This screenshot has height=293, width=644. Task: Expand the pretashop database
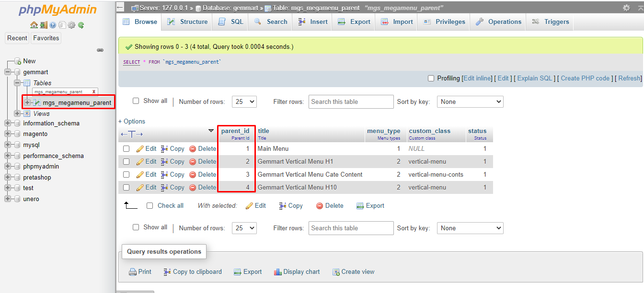(x=8, y=177)
